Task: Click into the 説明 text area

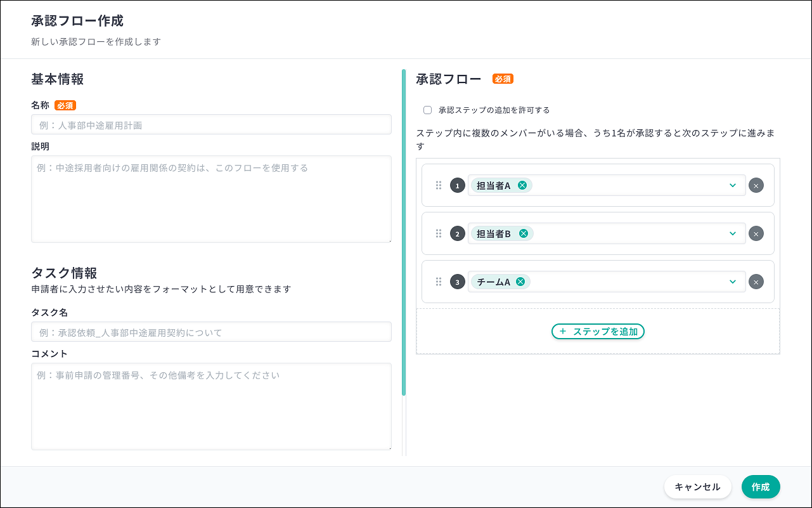Action: coord(211,199)
